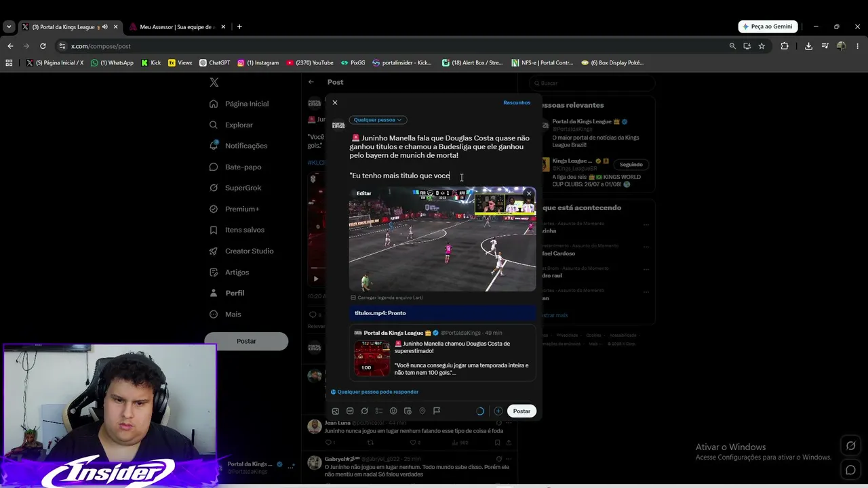Click the Grok enhance icon in composer
The height and width of the screenshot is (488, 868).
click(364, 411)
